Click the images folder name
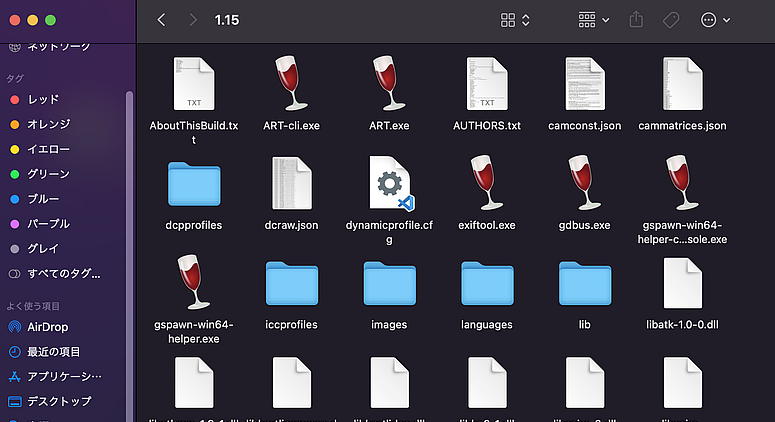 click(x=389, y=325)
